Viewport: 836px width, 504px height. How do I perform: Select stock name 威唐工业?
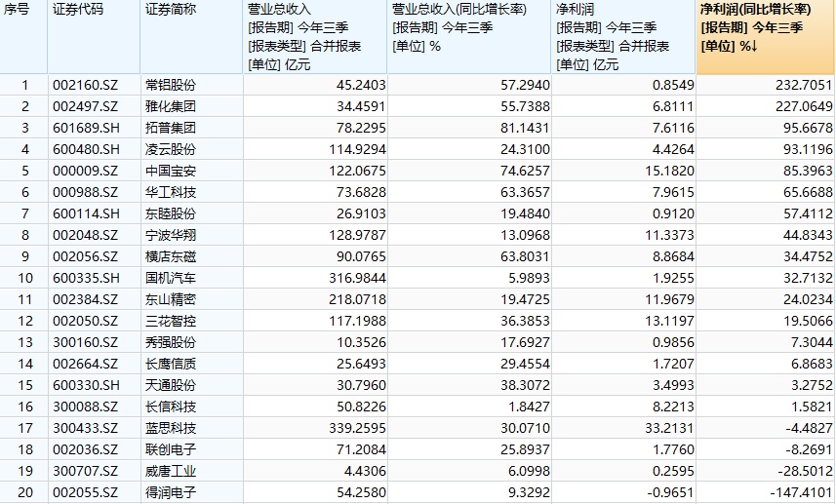pyautogui.click(x=171, y=471)
